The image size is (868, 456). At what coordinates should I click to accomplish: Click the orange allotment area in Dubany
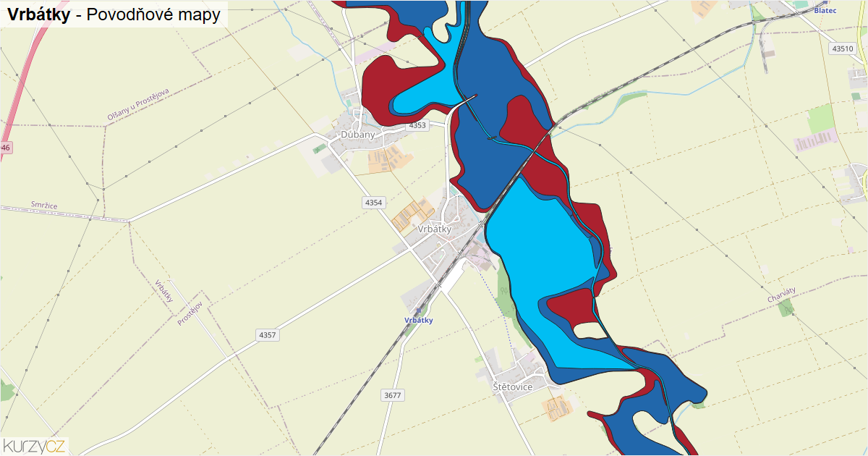[x=386, y=159]
